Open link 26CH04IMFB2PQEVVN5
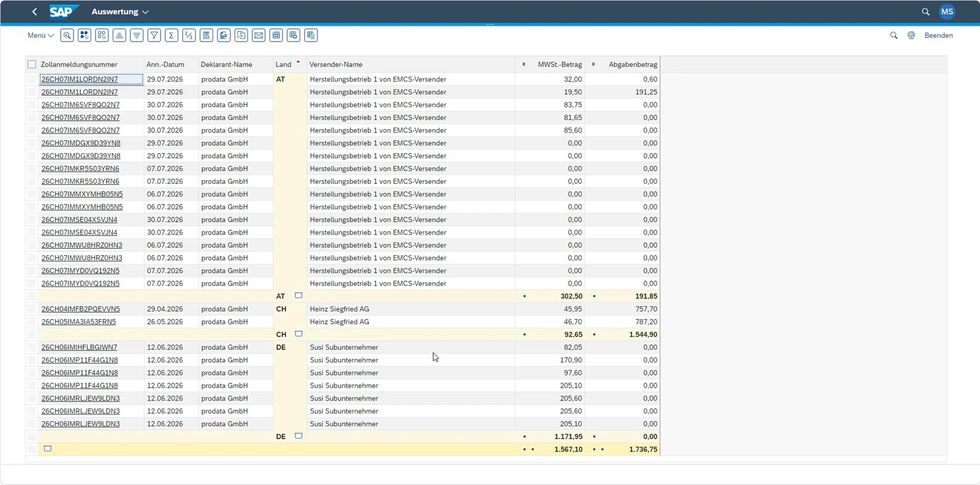Image resolution: width=980 pixels, height=485 pixels. 81,309
